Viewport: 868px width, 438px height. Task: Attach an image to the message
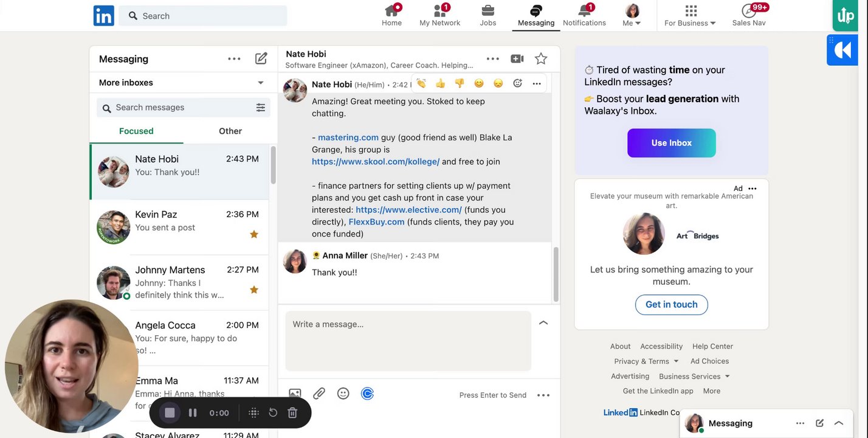pyautogui.click(x=295, y=394)
